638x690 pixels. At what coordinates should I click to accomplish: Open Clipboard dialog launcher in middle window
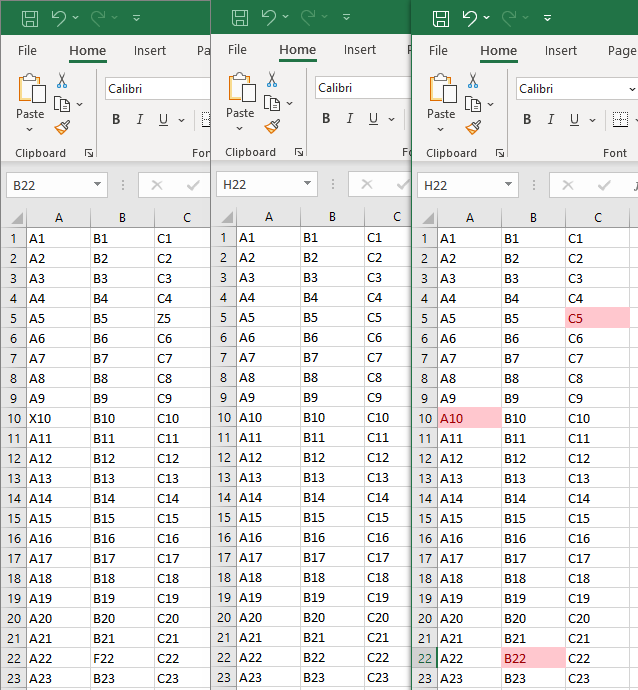point(299,152)
